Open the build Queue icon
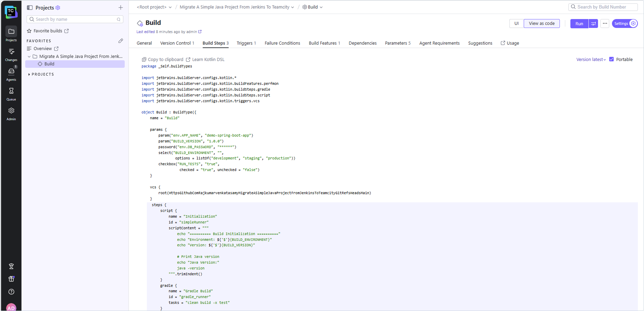 11,93
